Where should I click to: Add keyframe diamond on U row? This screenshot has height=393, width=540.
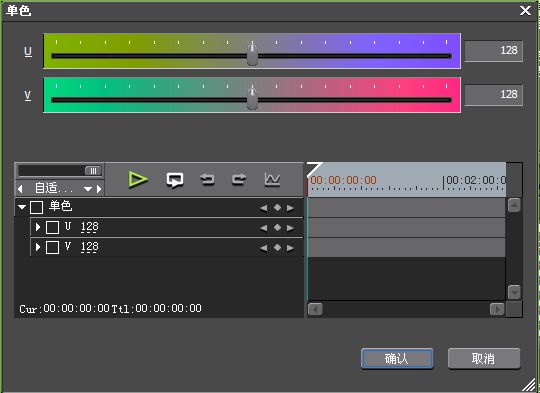[277, 227]
